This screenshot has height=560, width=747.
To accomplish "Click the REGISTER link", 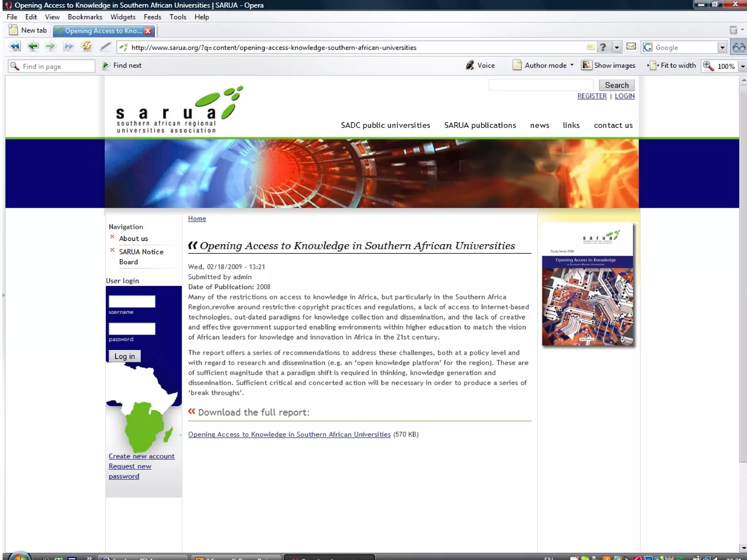I will [592, 96].
